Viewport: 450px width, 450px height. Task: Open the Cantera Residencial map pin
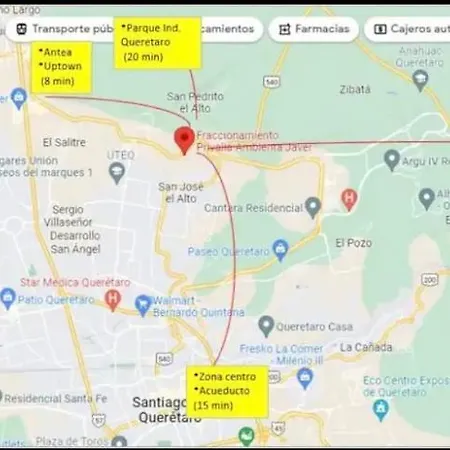click(x=313, y=207)
